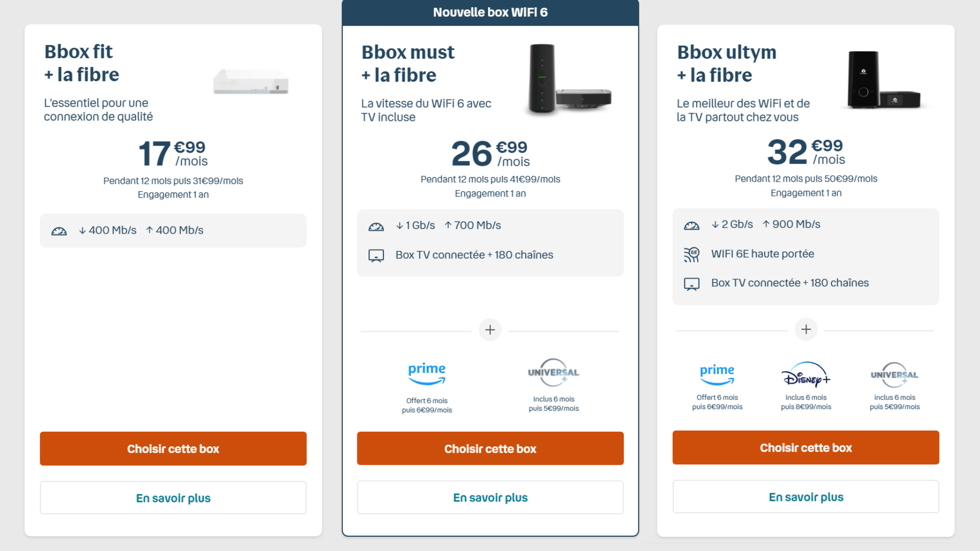Click the Bbox fit router image
The height and width of the screenshot is (551, 980).
251,82
